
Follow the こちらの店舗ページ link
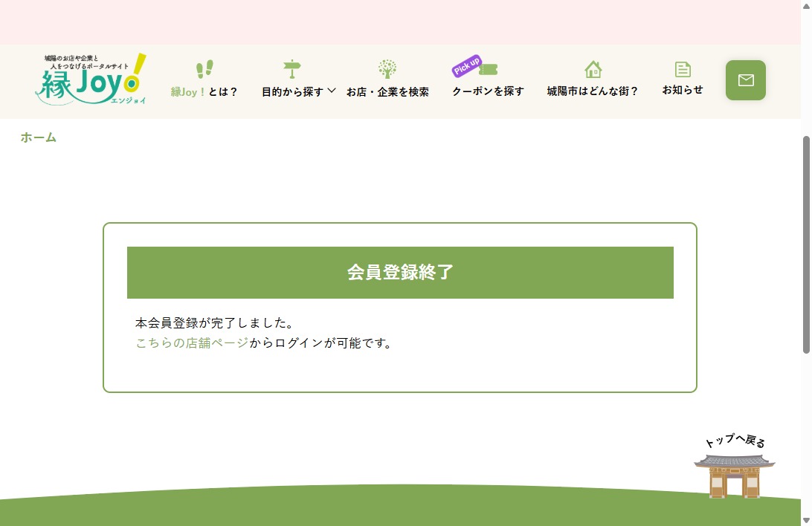point(192,343)
